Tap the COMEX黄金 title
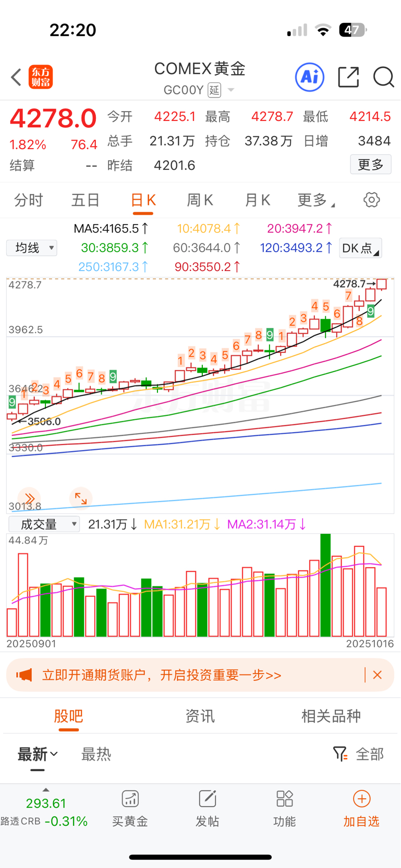401x868 pixels. [200, 68]
